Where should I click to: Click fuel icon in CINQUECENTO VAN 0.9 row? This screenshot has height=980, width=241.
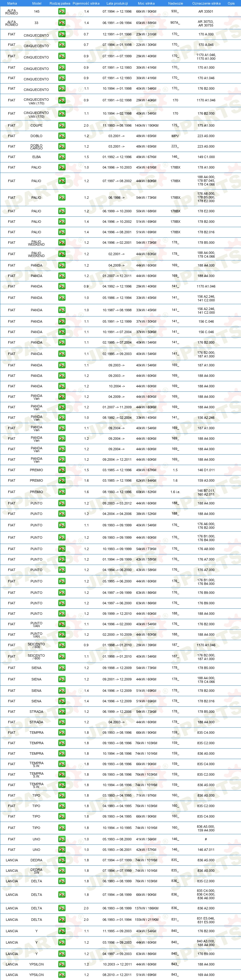(x=62, y=100)
